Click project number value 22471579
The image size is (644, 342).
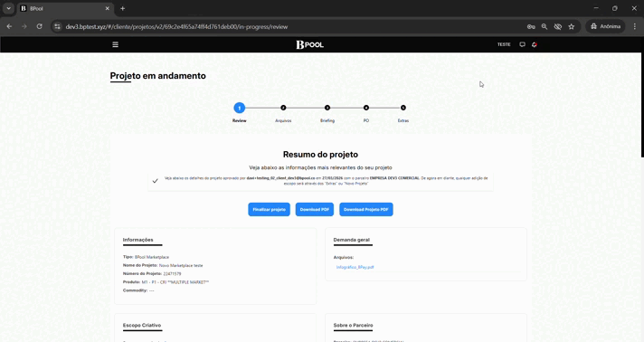172,274
